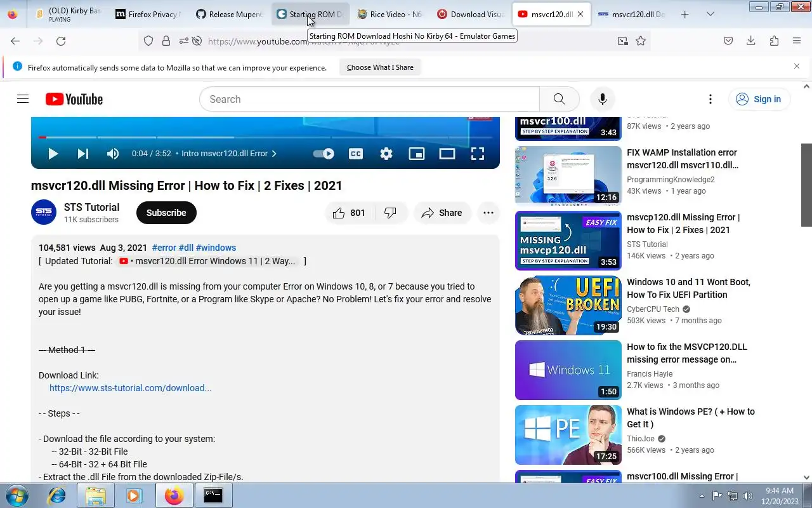Open YouTube guide hamburger menu
Viewport: 812px width, 508px height.
click(x=23, y=99)
